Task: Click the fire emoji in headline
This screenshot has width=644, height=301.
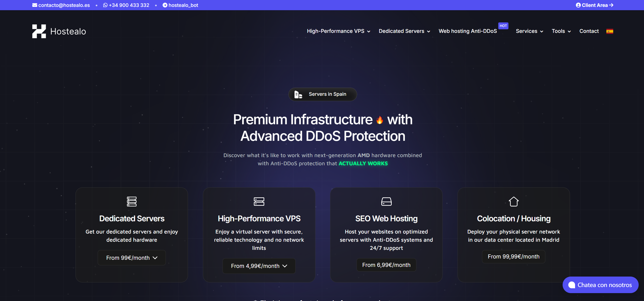Action: pyautogui.click(x=379, y=120)
